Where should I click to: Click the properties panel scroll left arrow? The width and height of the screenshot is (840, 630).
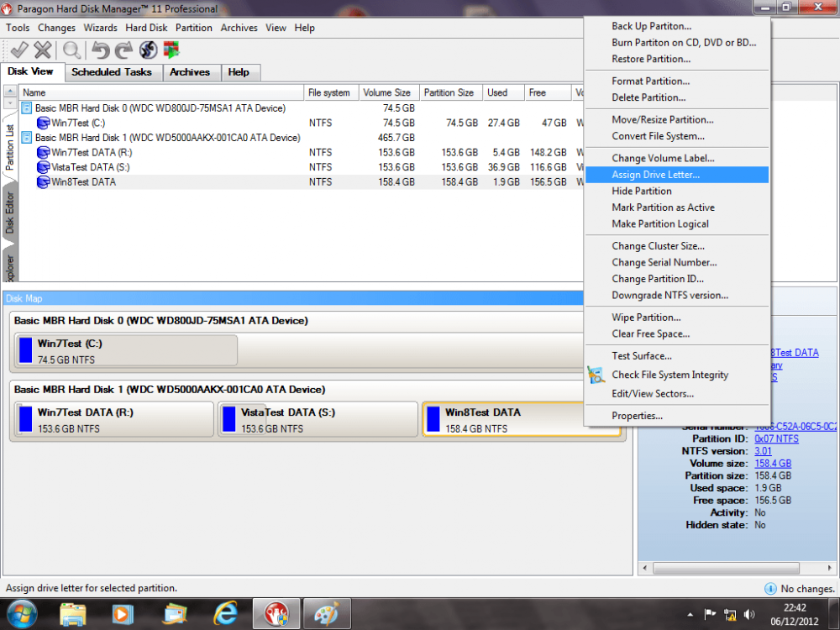tap(644, 568)
